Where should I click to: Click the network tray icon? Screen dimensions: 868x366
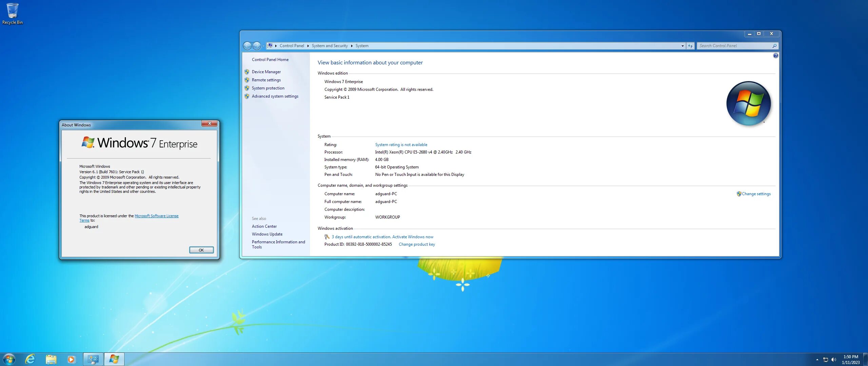(826, 360)
